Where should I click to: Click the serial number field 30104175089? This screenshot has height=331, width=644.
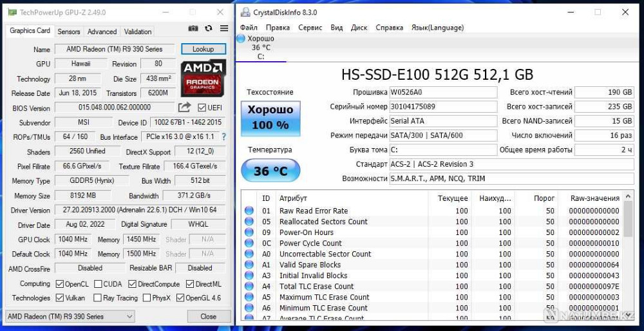tap(443, 107)
